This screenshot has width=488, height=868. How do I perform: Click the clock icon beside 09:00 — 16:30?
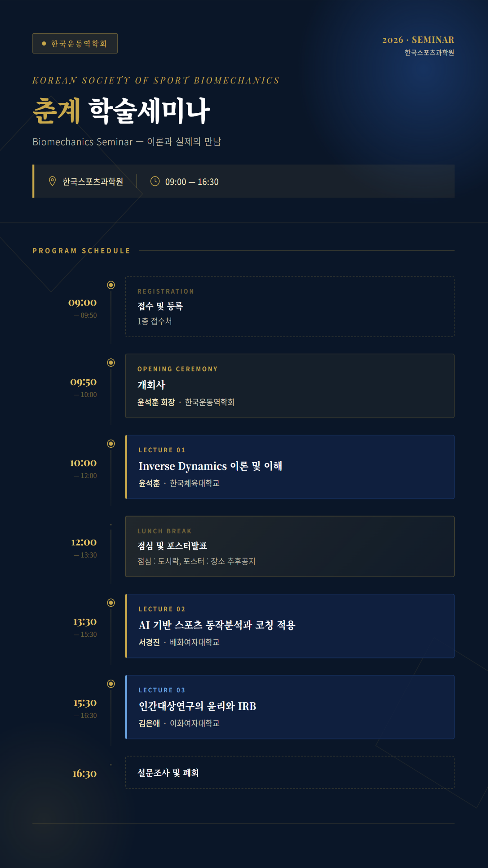click(x=155, y=181)
